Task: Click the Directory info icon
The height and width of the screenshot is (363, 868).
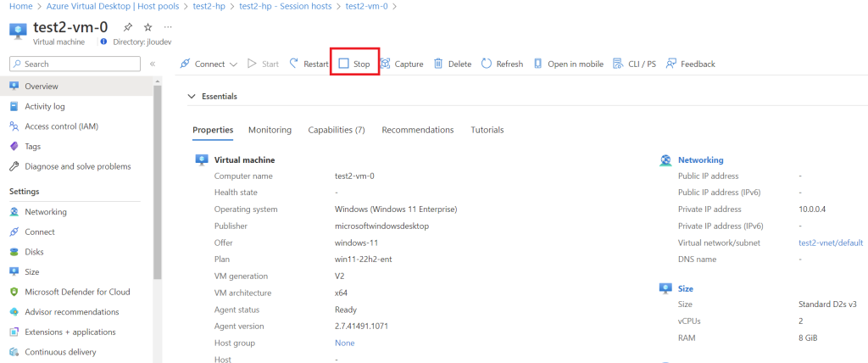Action: [x=104, y=42]
